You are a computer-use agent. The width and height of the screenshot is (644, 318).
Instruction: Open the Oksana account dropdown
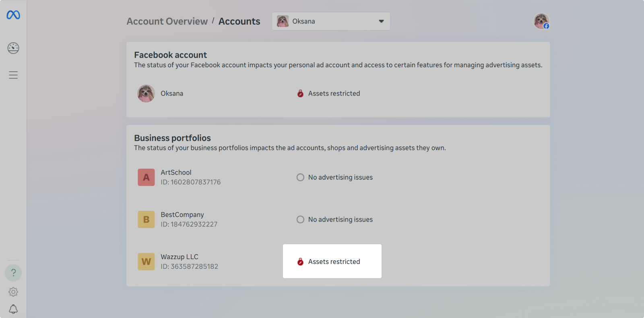point(331,21)
